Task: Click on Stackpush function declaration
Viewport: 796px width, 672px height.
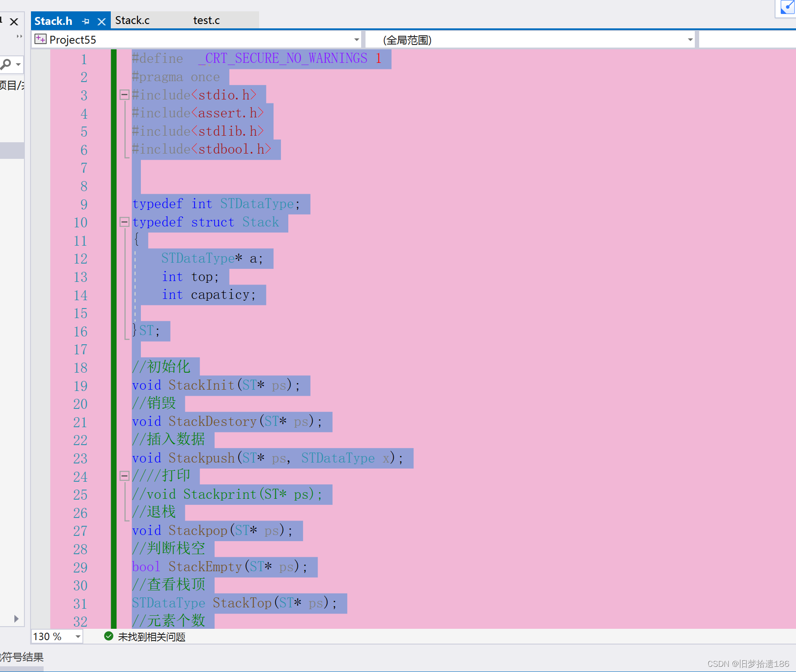Action: tap(268, 458)
